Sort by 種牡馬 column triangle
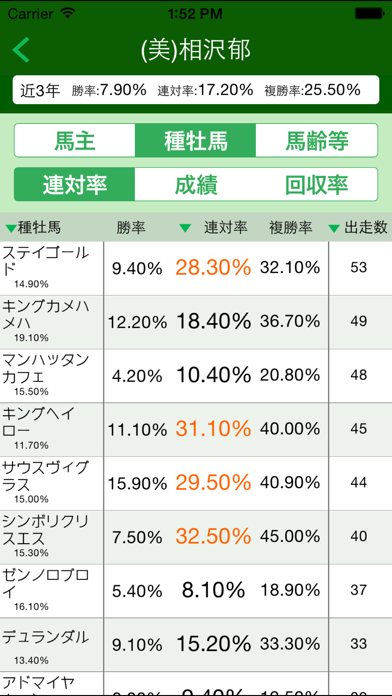This screenshot has height=696, width=392. [11, 229]
